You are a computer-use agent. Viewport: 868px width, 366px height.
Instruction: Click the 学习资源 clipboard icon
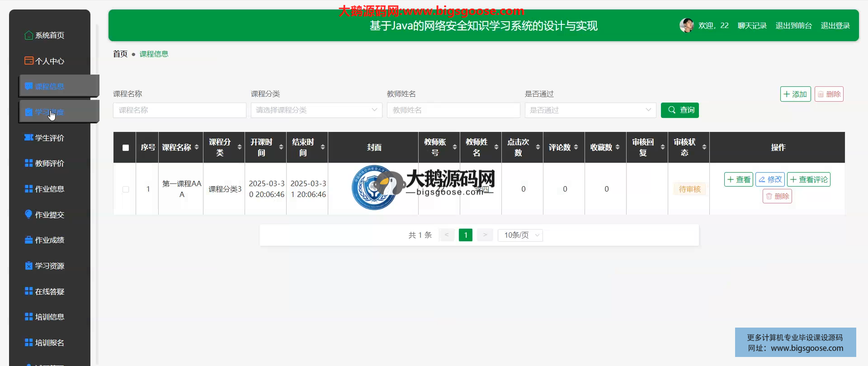[28, 266]
